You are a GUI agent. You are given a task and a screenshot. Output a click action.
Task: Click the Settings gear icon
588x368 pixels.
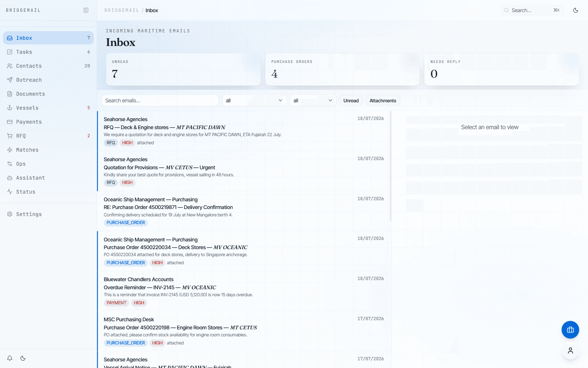pos(10,214)
